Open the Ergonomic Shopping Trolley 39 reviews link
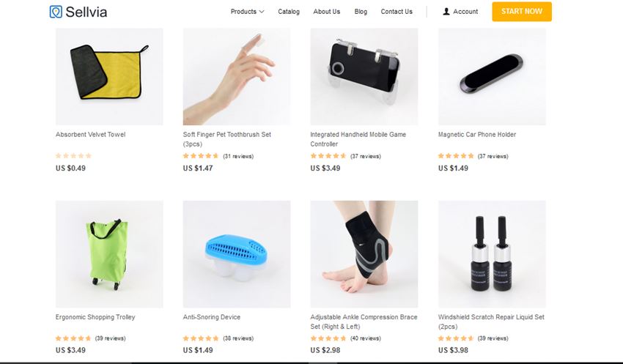 (111, 338)
